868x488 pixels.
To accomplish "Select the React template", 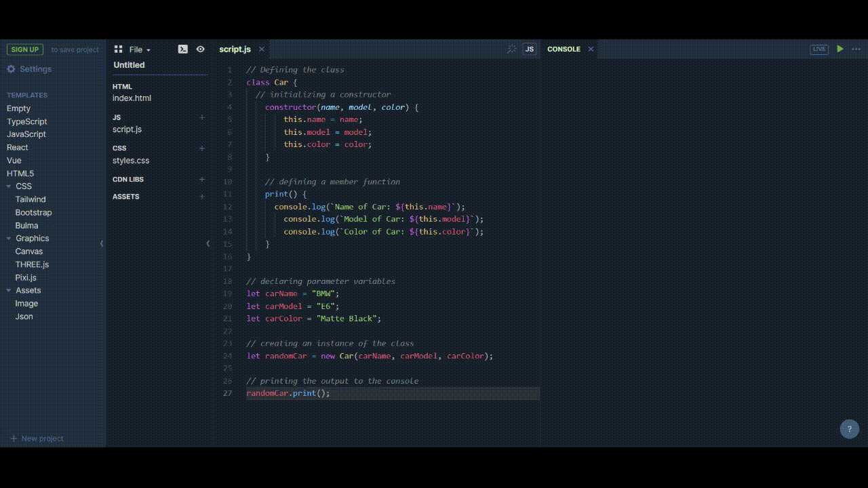I will (x=18, y=147).
